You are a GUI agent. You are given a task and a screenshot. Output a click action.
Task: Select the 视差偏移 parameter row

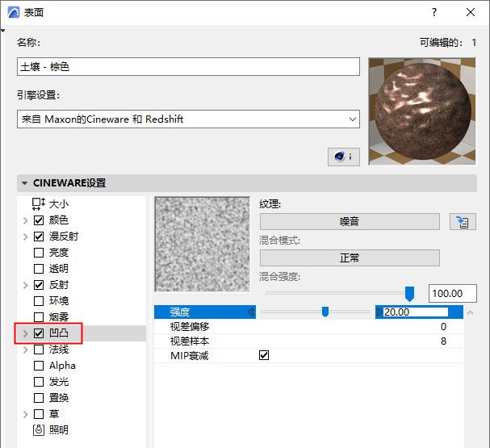point(308,327)
